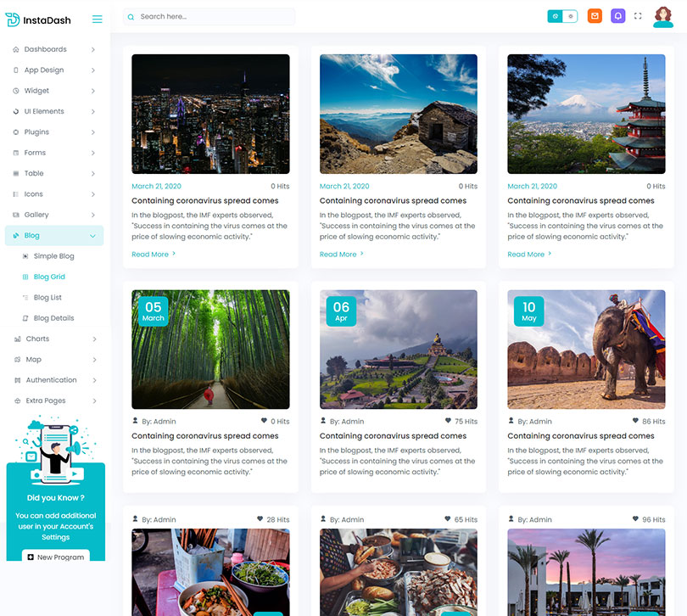Open Blog List in the sidebar

(47, 298)
